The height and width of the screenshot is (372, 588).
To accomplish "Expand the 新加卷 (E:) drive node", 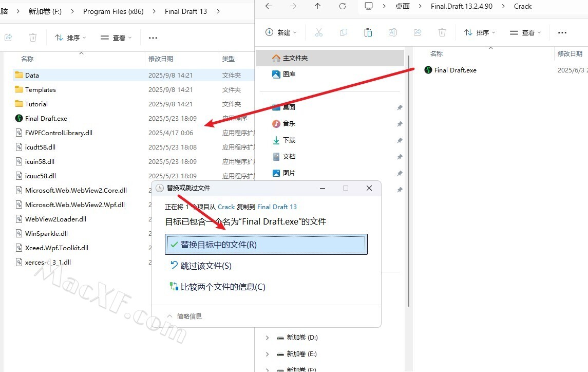I will 267,354.
